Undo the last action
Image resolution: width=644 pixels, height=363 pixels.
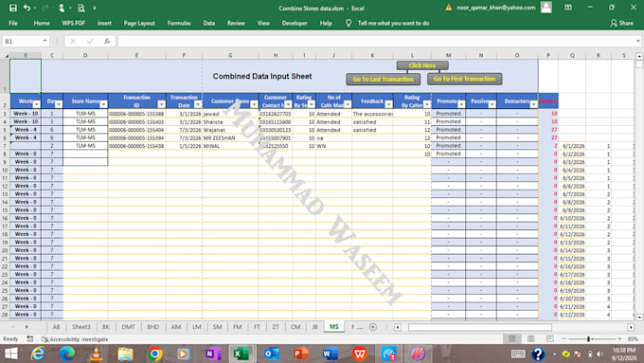click(27, 8)
